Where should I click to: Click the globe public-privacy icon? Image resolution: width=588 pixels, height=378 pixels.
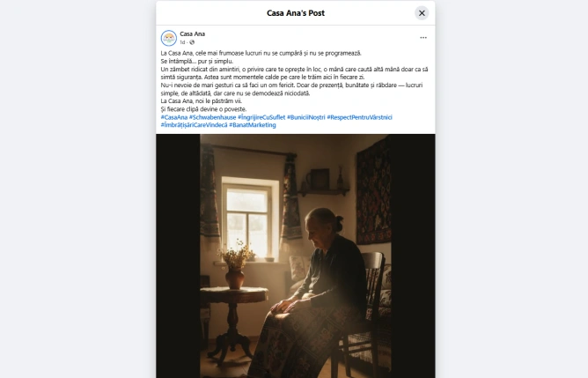192,42
